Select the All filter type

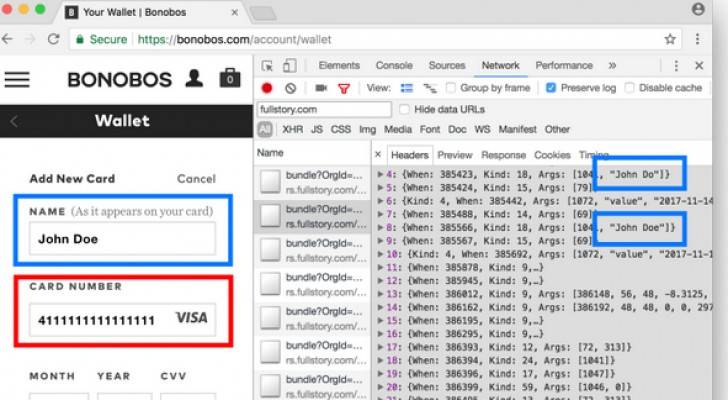[265, 129]
